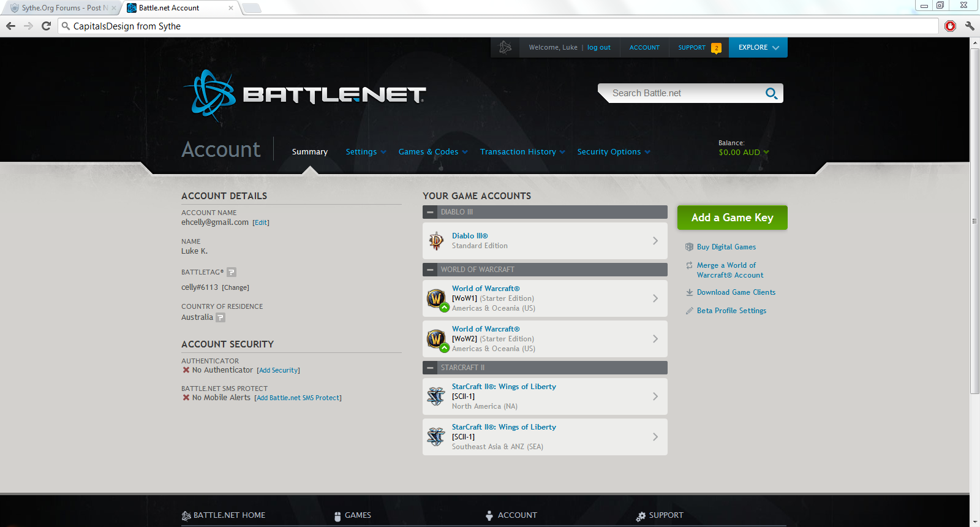The width and height of the screenshot is (980, 527).
Task: Click the BattleTag help question icon
Action: [232, 272]
